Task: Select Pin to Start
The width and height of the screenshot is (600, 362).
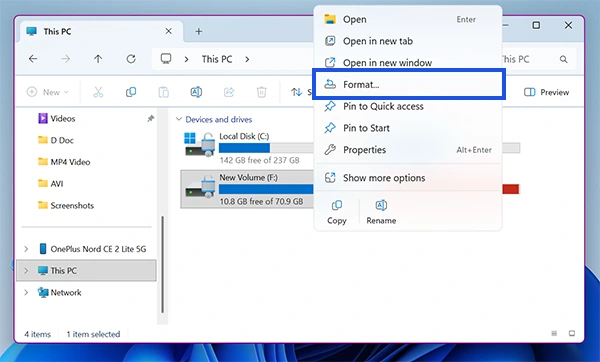Action: [x=408, y=128]
